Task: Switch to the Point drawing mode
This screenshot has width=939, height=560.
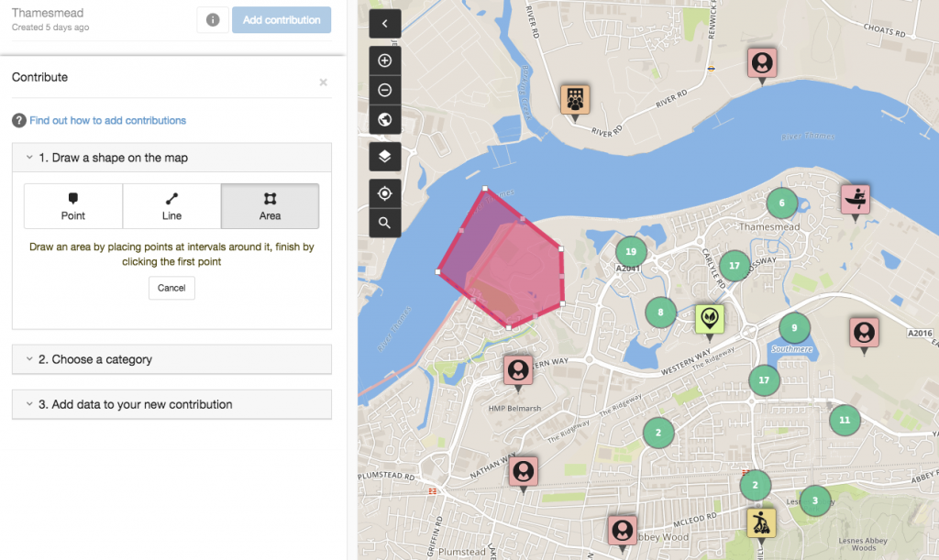Action: coord(73,205)
